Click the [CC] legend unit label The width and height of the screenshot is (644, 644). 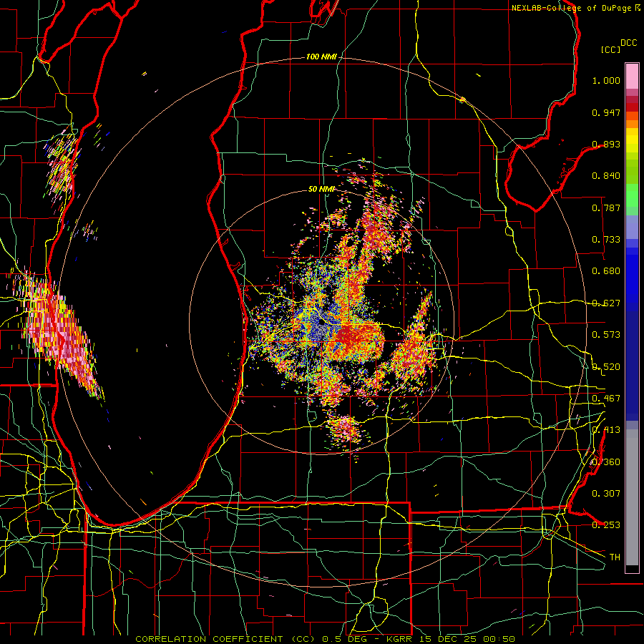610,49
